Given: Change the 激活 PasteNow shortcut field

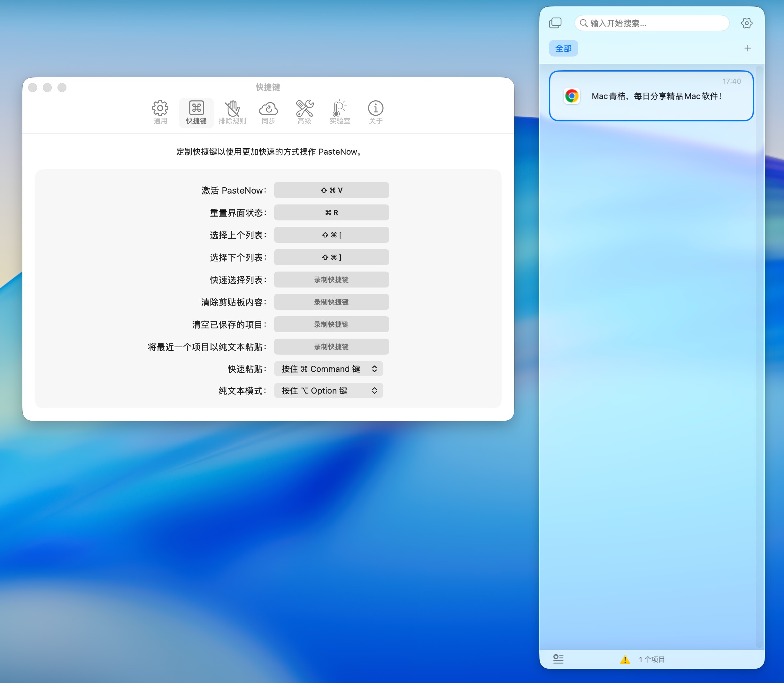Looking at the screenshot, I should [331, 190].
